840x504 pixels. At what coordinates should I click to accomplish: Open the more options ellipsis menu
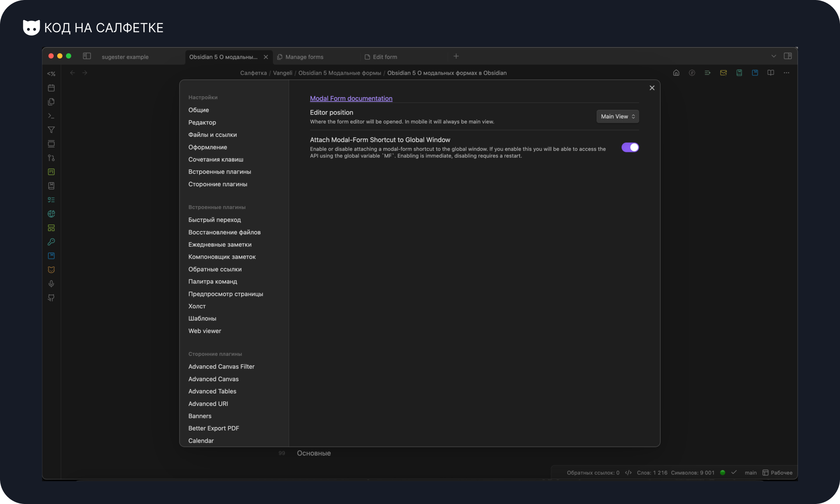tap(786, 73)
